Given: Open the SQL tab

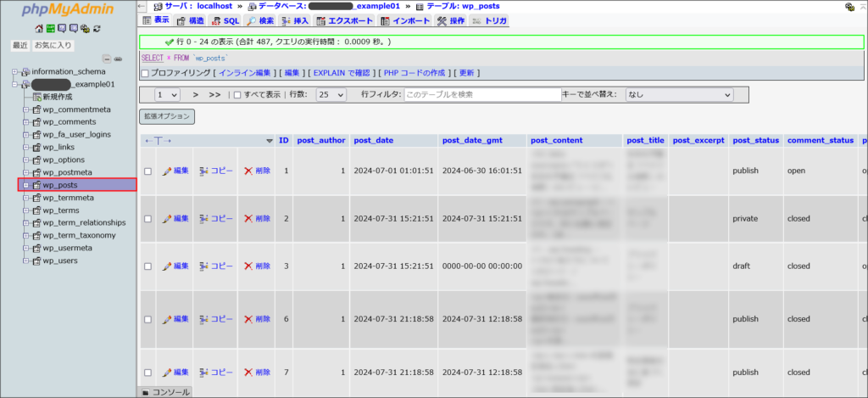Looking at the screenshot, I should (225, 20).
